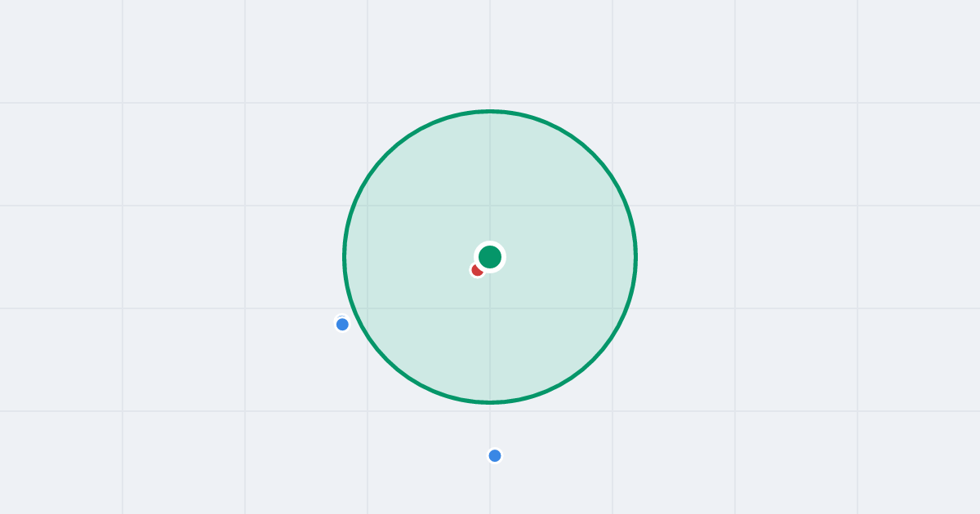
Task: Select the blue marker below the circle
Action: (x=495, y=455)
